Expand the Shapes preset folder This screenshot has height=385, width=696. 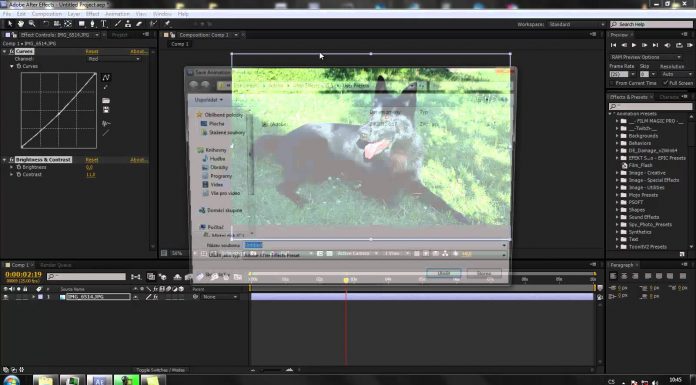coord(617,210)
